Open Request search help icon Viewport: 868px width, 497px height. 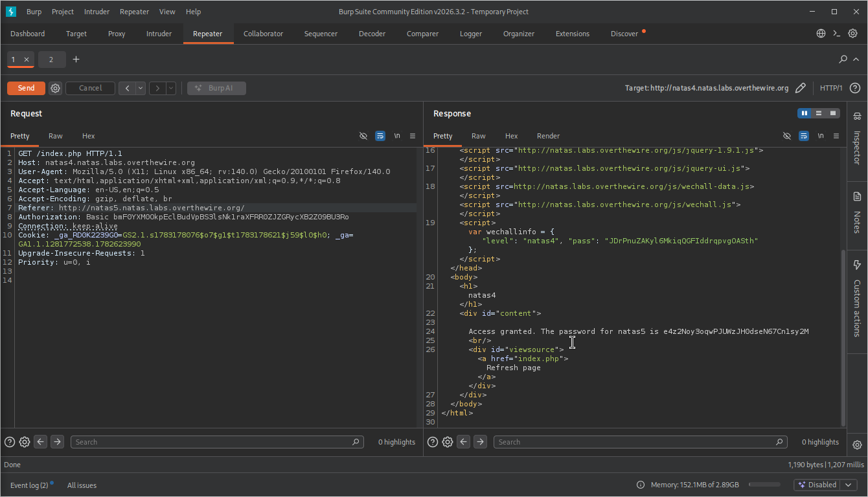10,442
